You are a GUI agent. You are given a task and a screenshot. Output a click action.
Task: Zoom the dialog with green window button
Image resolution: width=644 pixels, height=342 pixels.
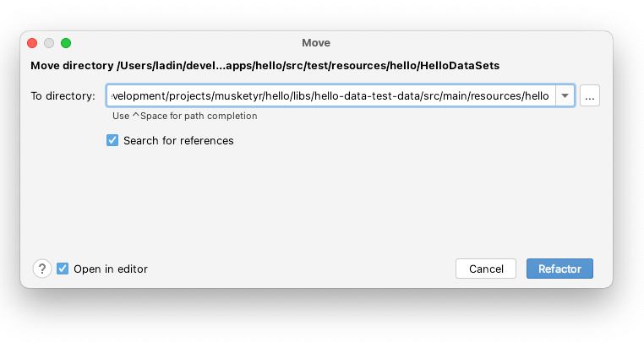point(66,43)
